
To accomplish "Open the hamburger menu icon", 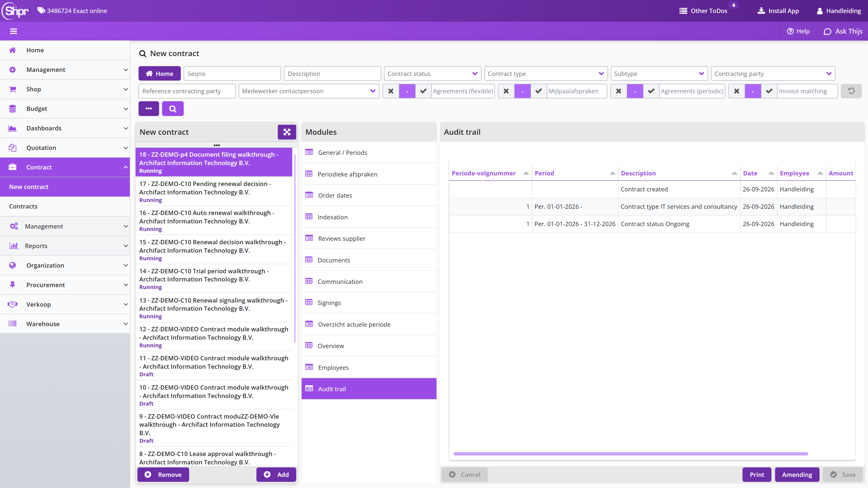I will point(14,31).
